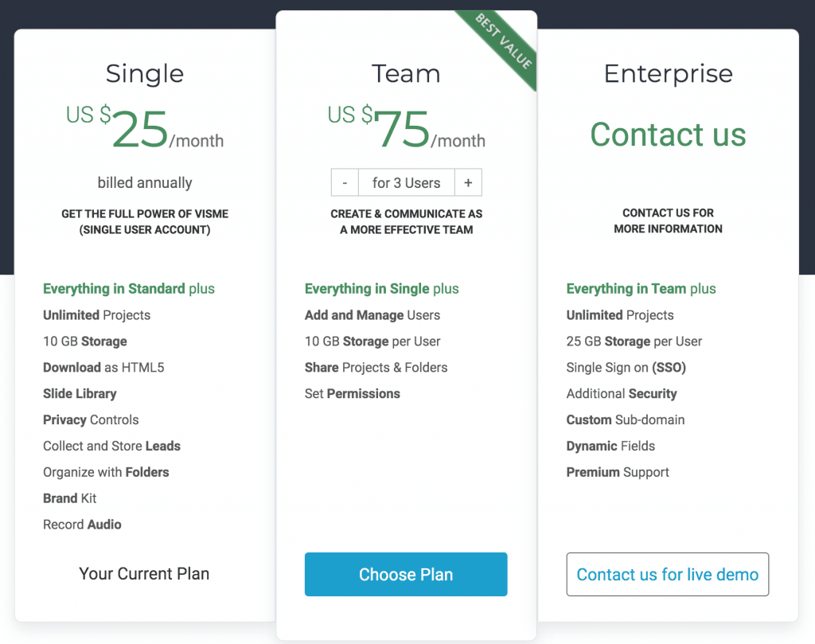The height and width of the screenshot is (644, 815).
Task: Click Everything in Single plus text
Action: click(x=381, y=288)
